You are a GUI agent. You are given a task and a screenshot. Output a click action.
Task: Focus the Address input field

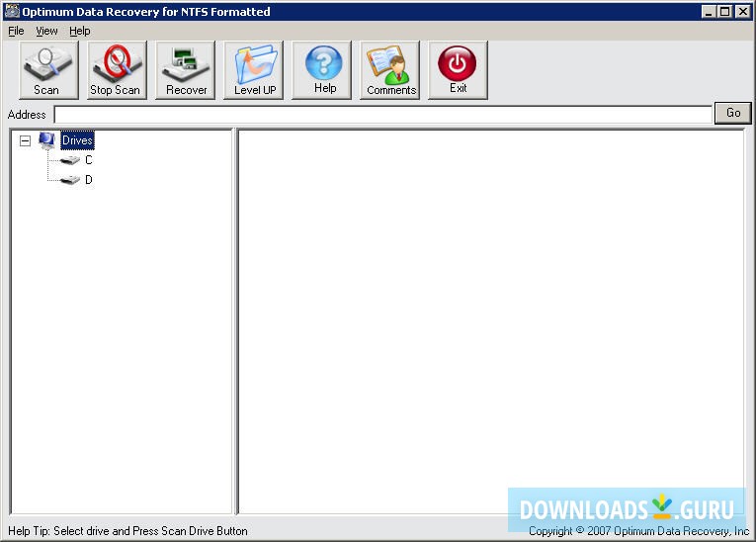[x=382, y=115]
